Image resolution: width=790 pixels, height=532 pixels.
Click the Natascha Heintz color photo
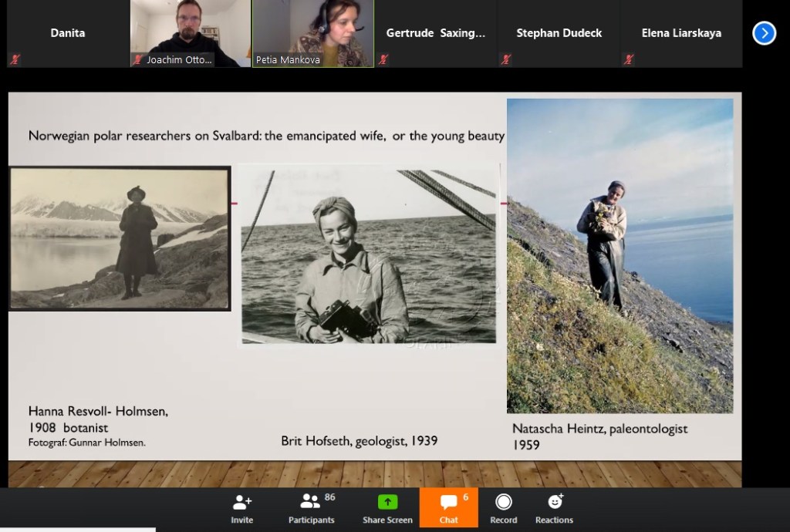click(620, 256)
